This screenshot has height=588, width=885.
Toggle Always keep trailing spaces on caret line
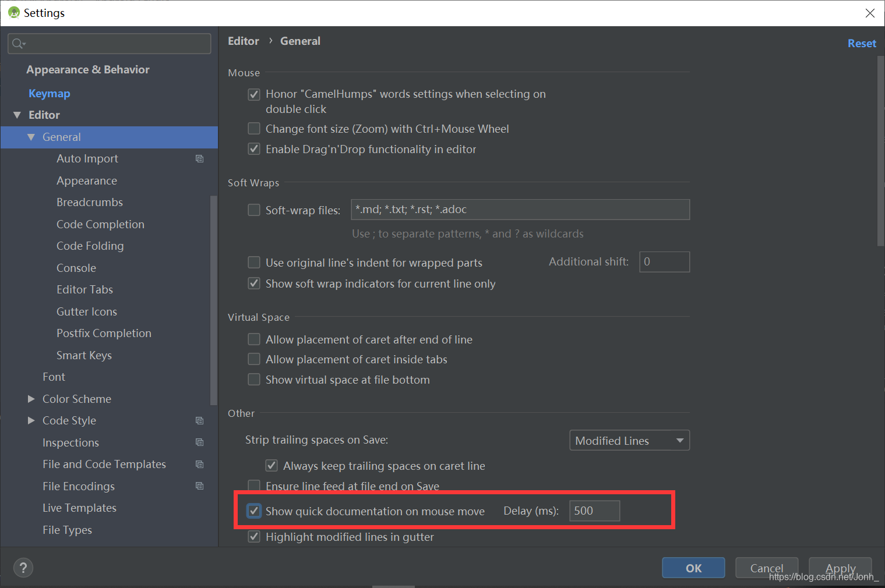(x=272, y=466)
